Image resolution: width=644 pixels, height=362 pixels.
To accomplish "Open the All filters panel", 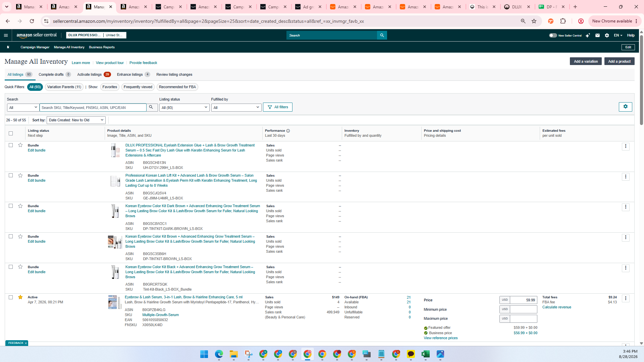I will coord(278,107).
